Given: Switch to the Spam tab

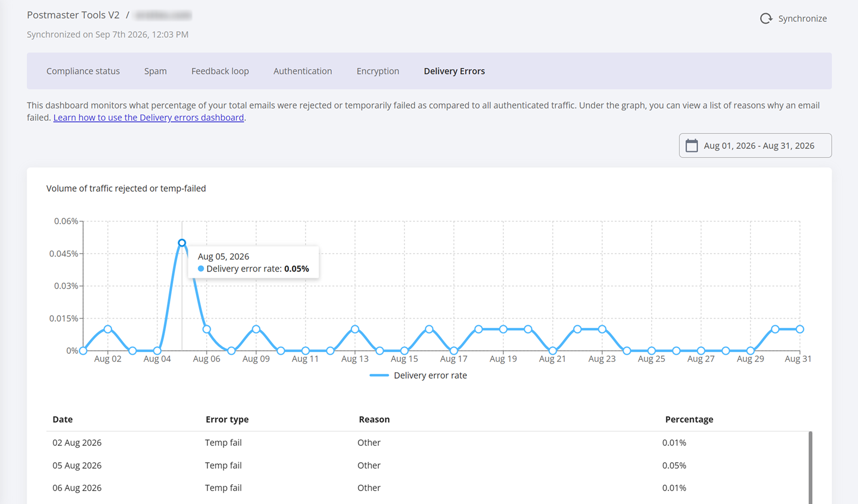Looking at the screenshot, I should (x=156, y=71).
